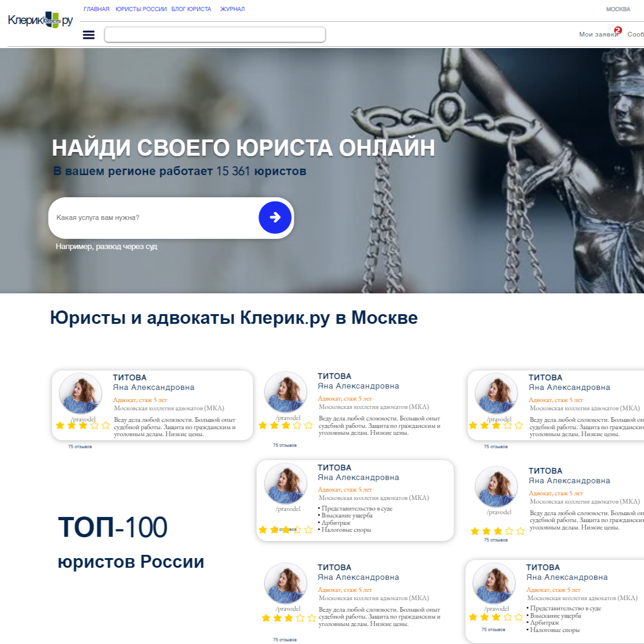
Task: Open '75 отзывов' under first lawyer card
Action: click(x=80, y=447)
